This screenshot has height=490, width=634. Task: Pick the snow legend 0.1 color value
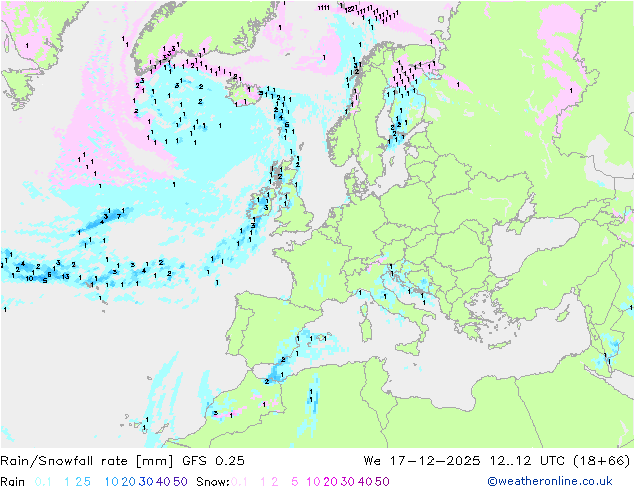(239, 482)
